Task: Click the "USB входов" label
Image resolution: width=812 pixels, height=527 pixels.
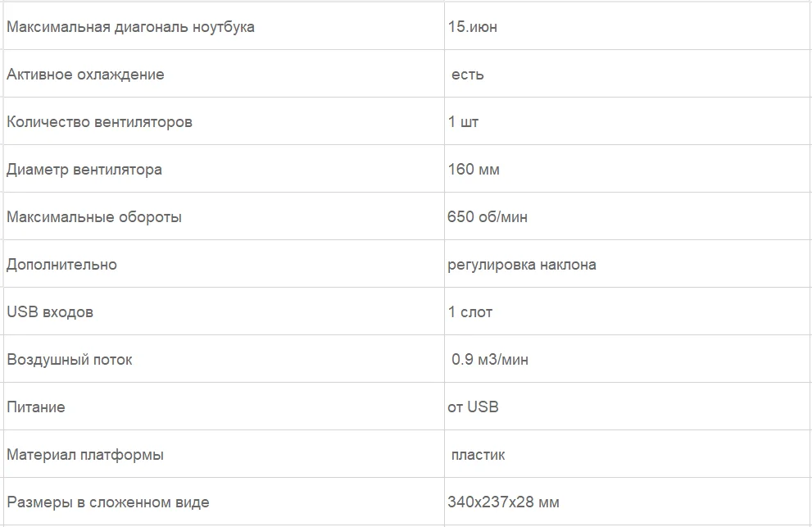Action: 50,312
